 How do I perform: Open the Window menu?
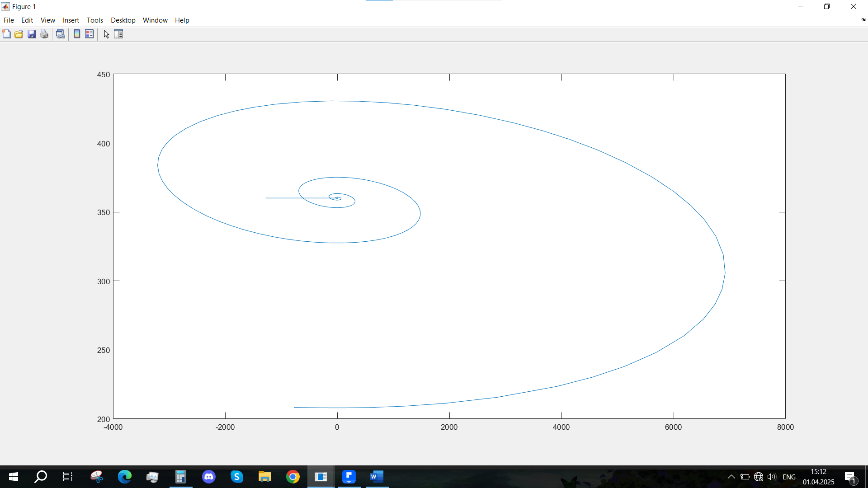155,20
